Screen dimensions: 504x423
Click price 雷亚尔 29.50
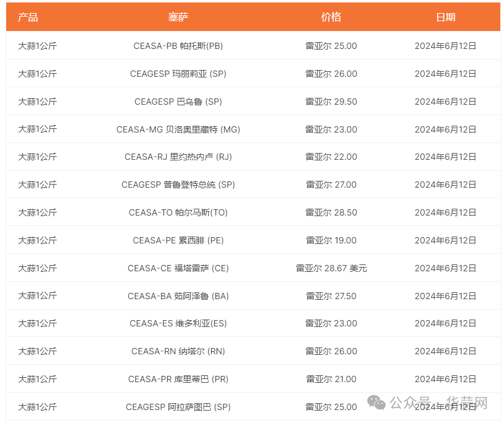(x=331, y=102)
